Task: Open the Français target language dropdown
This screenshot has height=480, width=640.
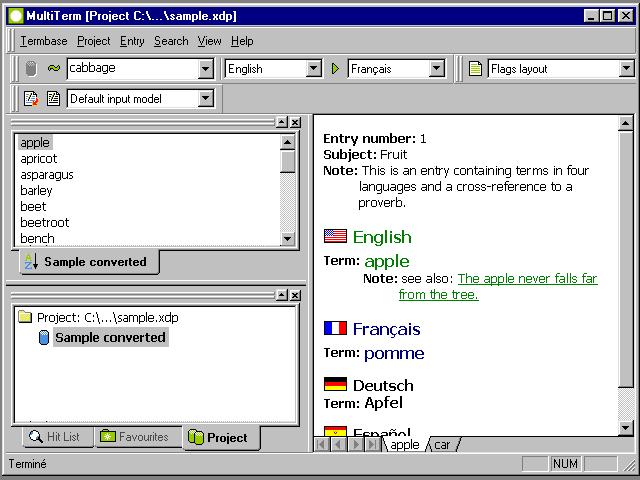Action: [437, 69]
